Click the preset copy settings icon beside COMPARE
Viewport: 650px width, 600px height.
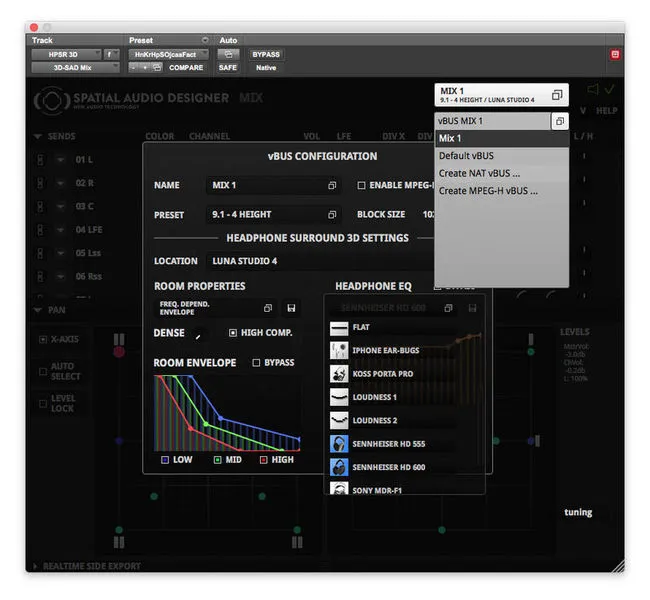click(x=157, y=67)
